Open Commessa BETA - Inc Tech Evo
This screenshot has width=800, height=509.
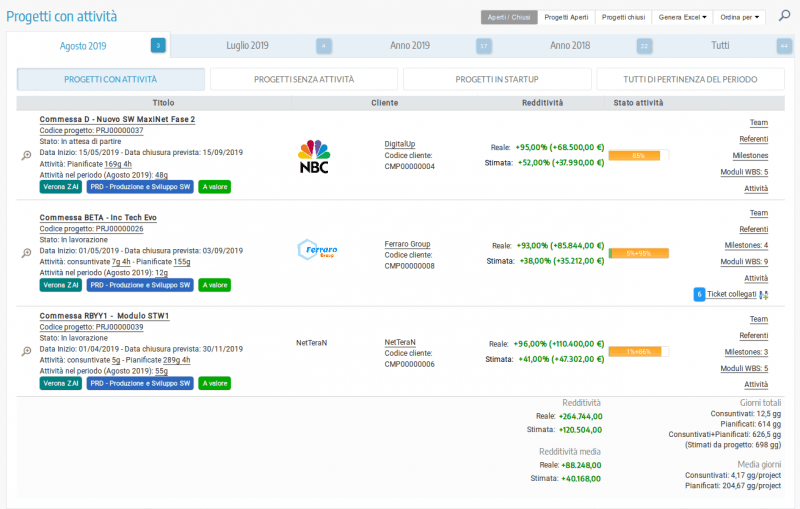point(98,218)
